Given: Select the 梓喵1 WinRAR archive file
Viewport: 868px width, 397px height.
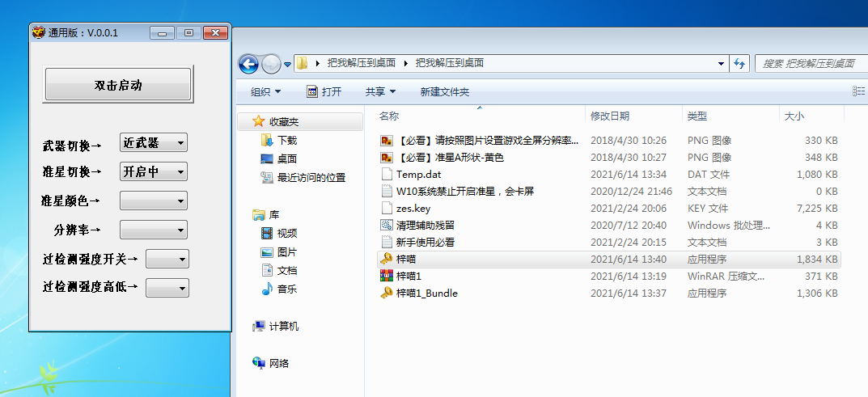Looking at the screenshot, I should (408, 276).
